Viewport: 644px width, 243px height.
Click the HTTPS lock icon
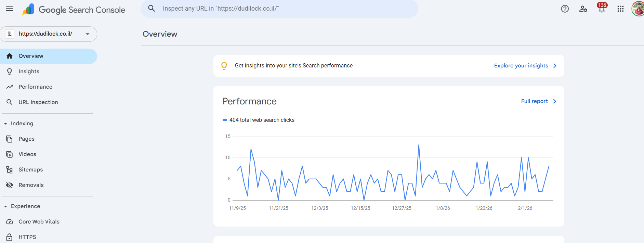pyautogui.click(x=10, y=237)
